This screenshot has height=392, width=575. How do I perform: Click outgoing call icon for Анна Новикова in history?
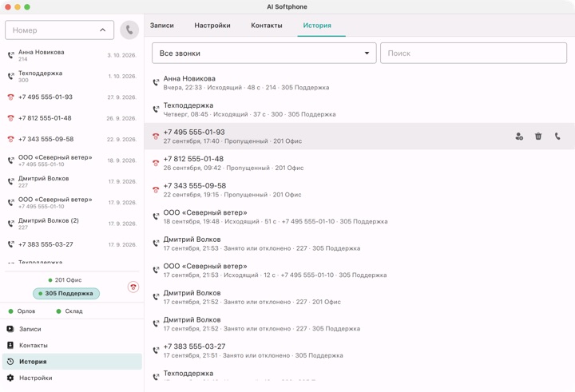[156, 82]
